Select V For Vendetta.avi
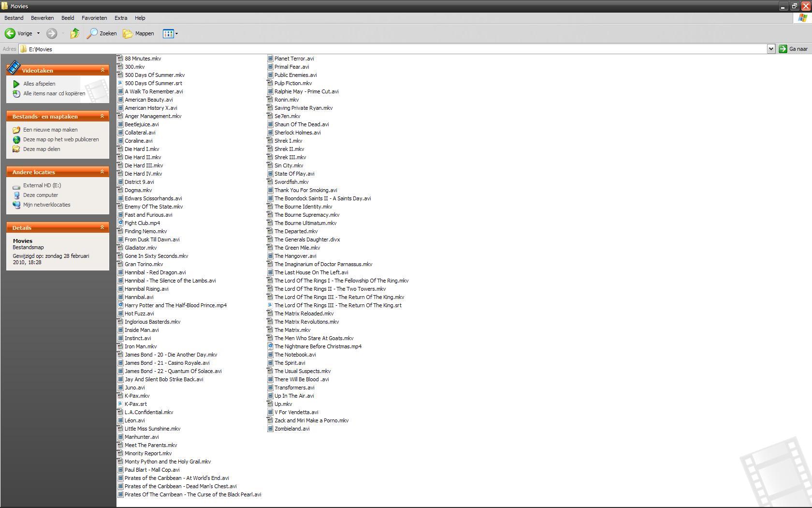812x508 pixels. click(x=296, y=412)
